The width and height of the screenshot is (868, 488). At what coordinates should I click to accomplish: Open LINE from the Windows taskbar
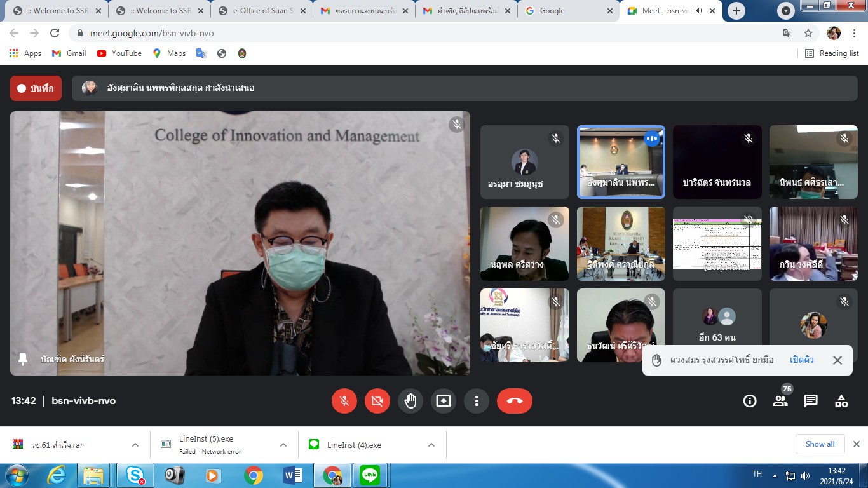370,475
